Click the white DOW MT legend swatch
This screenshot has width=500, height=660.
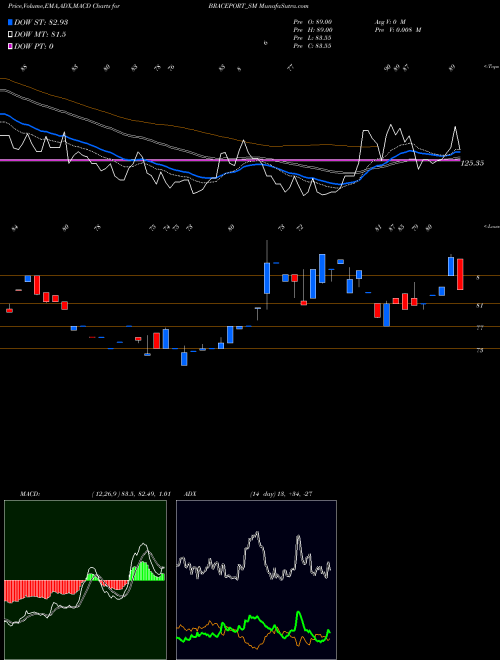pos(10,35)
